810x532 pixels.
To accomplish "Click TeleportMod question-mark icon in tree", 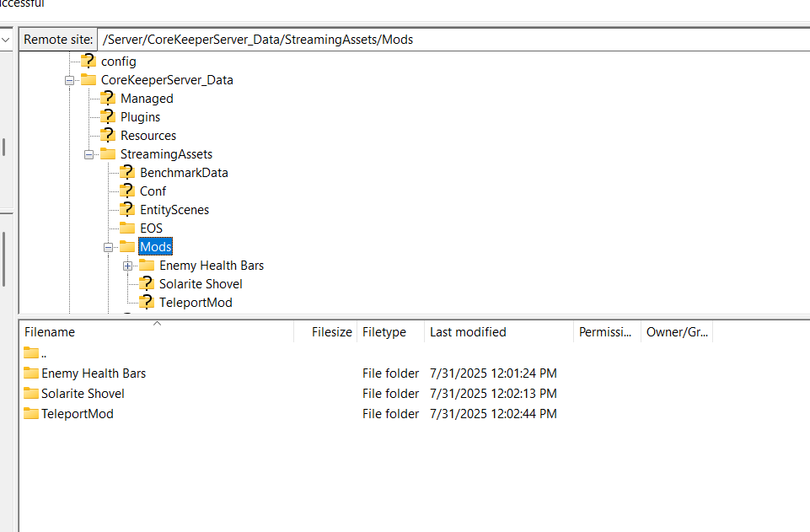I will point(147,303).
